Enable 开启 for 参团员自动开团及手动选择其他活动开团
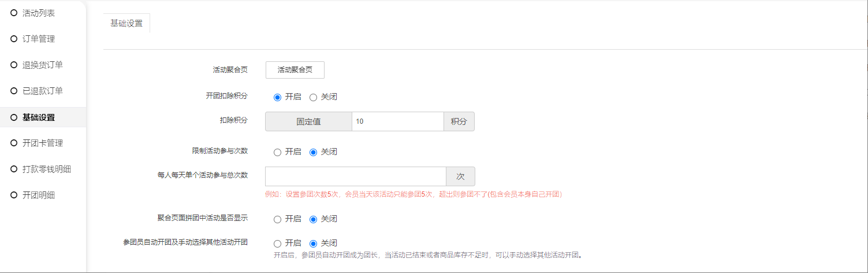 pyautogui.click(x=278, y=244)
